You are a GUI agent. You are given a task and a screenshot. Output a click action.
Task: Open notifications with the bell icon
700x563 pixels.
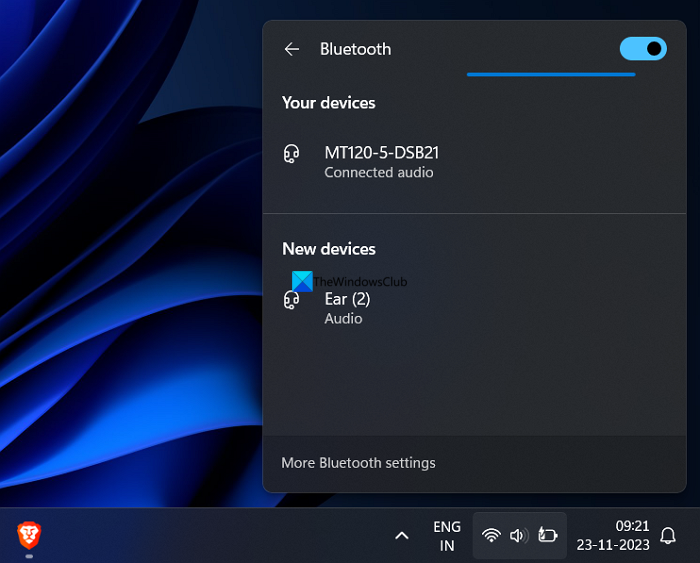668,535
